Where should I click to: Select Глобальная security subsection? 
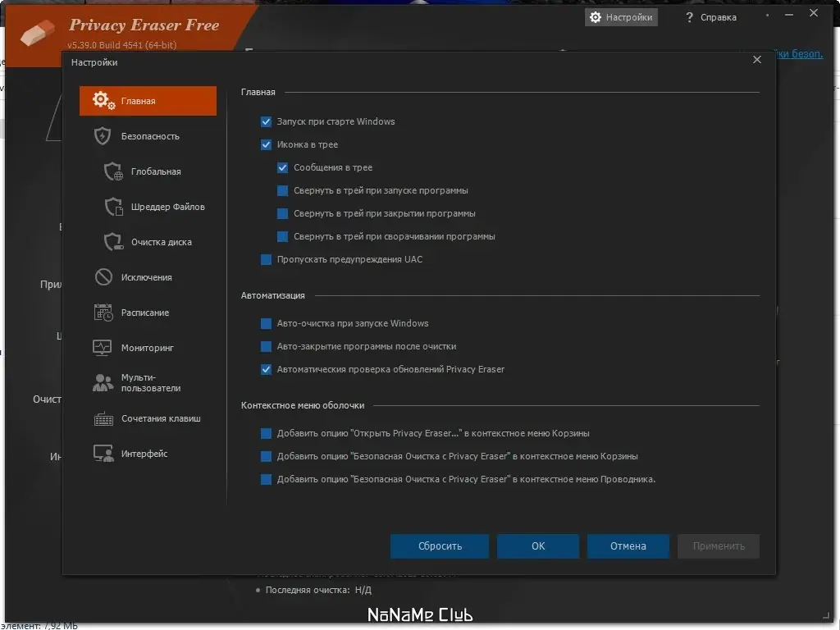pos(148,171)
